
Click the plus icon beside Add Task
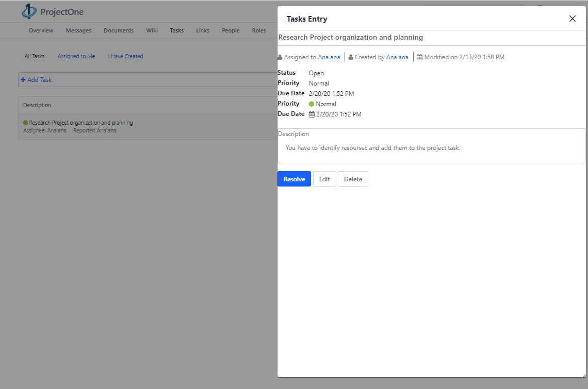(23, 79)
